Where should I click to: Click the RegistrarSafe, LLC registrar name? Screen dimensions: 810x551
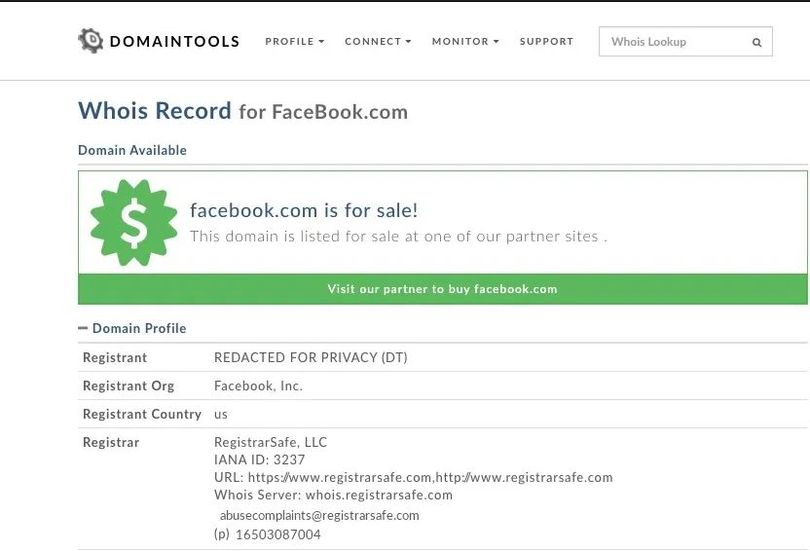pos(270,442)
